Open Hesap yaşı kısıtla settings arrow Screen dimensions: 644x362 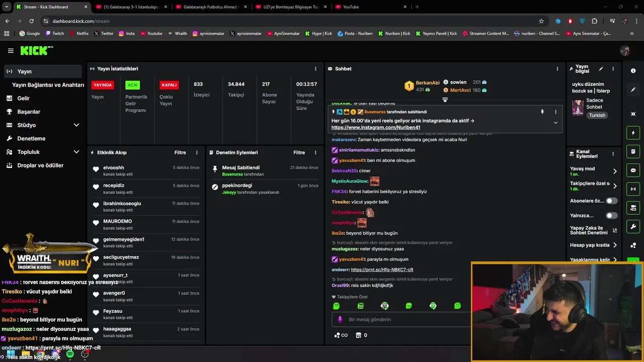(x=614, y=245)
